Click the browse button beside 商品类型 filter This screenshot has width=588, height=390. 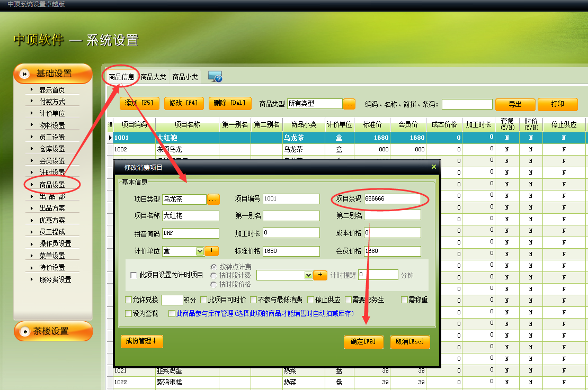[x=349, y=104]
